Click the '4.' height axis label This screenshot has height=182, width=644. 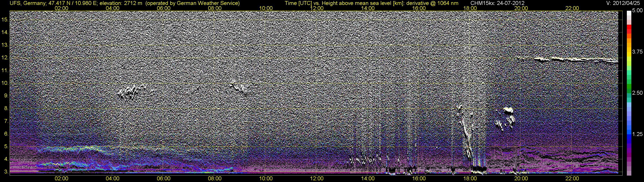pos(6,159)
